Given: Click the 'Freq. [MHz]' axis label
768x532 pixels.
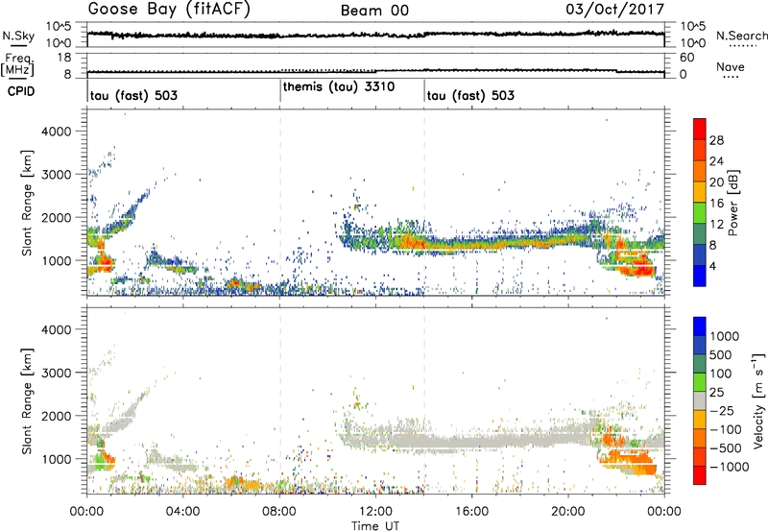Looking at the screenshot, I should click(17, 64).
